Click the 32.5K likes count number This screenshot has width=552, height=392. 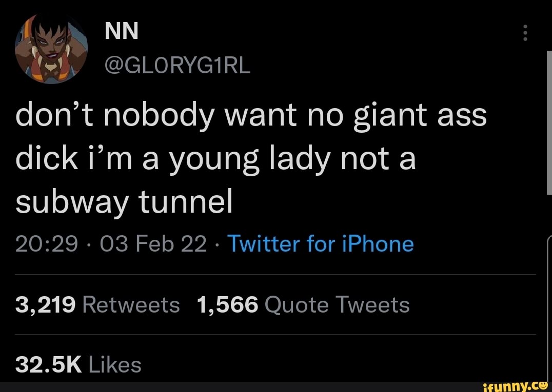pyautogui.click(x=49, y=365)
